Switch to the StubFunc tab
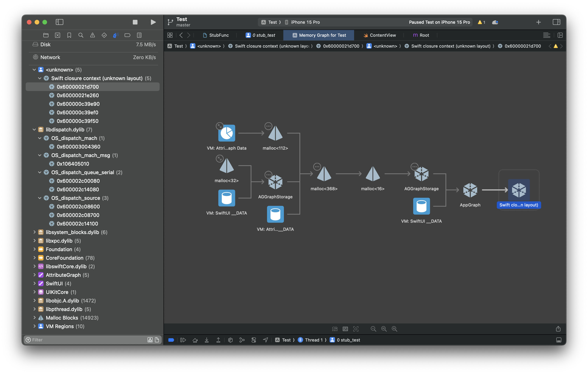The height and width of the screenshot is (374, 588). [216, 35]
